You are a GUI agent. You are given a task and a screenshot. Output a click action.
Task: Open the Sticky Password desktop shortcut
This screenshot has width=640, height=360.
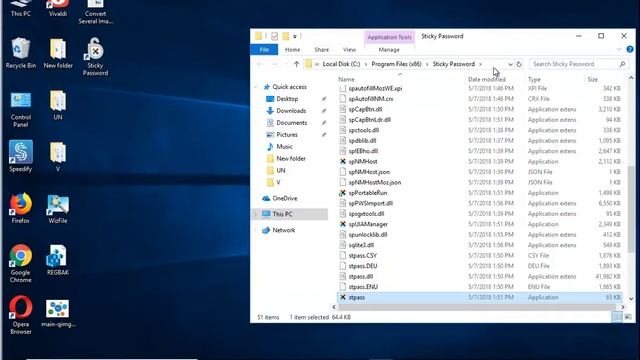pos(95,57)
